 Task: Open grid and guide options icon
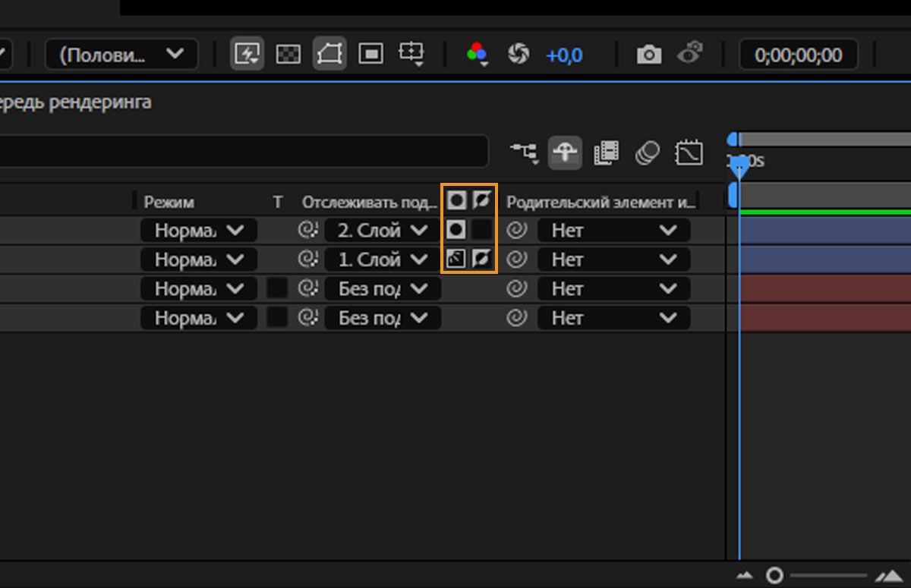click(411, 54)
